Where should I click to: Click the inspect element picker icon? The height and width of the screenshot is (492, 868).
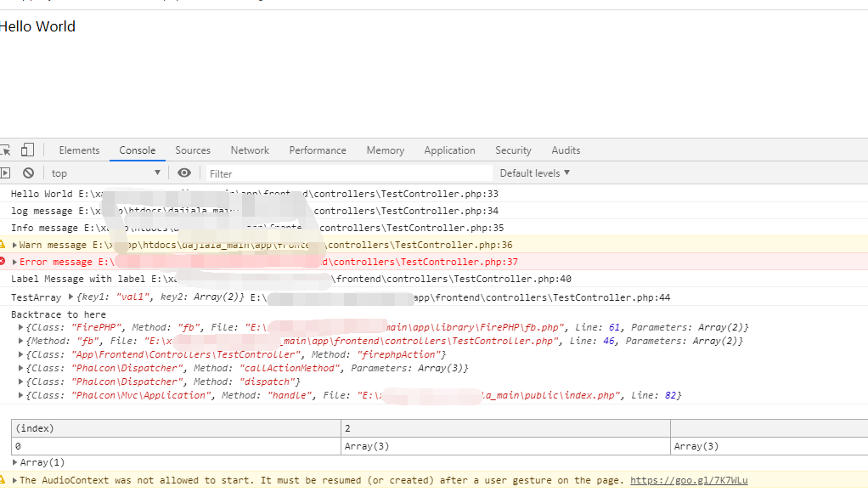point(5,150)
